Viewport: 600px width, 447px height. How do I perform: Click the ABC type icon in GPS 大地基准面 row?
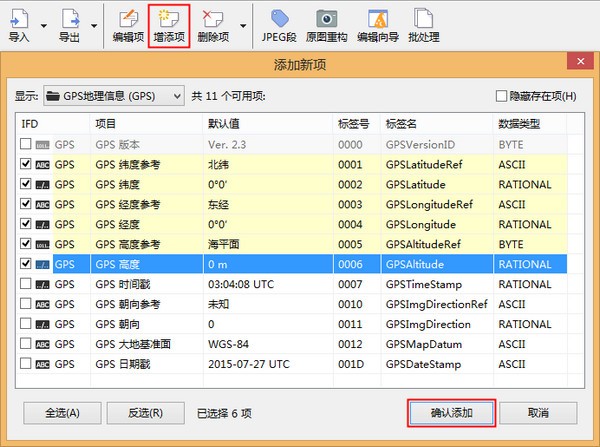click(x=42, y=344)
